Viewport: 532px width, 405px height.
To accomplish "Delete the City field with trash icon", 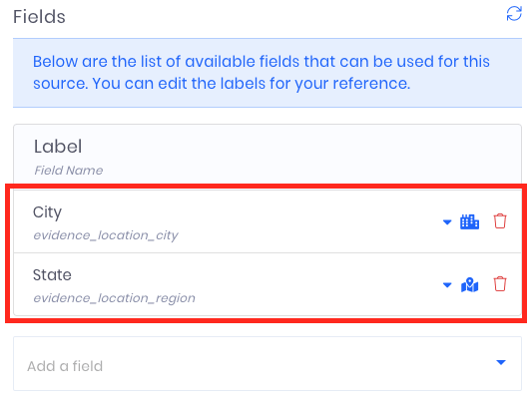I will 500,221.
